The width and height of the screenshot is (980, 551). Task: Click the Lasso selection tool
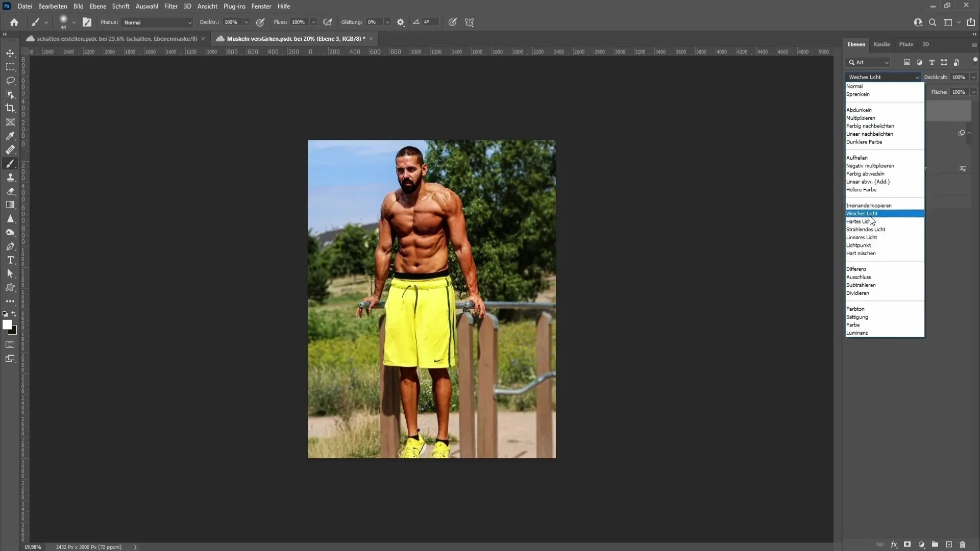click(x=10, y=80)
